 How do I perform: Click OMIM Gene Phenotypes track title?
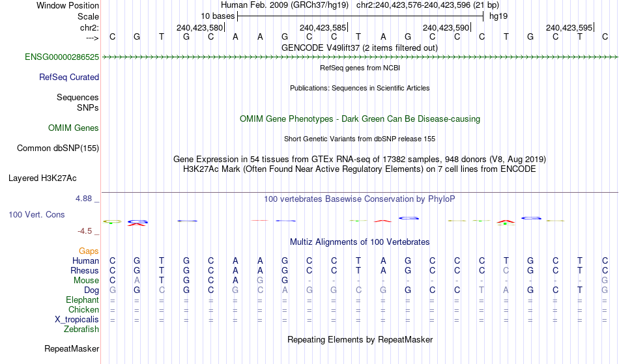point(360,119)
